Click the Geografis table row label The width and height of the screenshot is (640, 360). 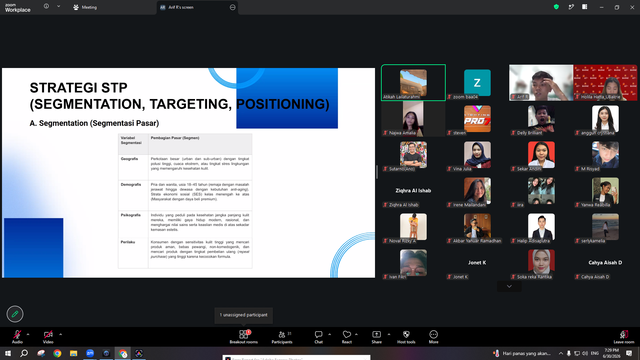pos(129,159)
